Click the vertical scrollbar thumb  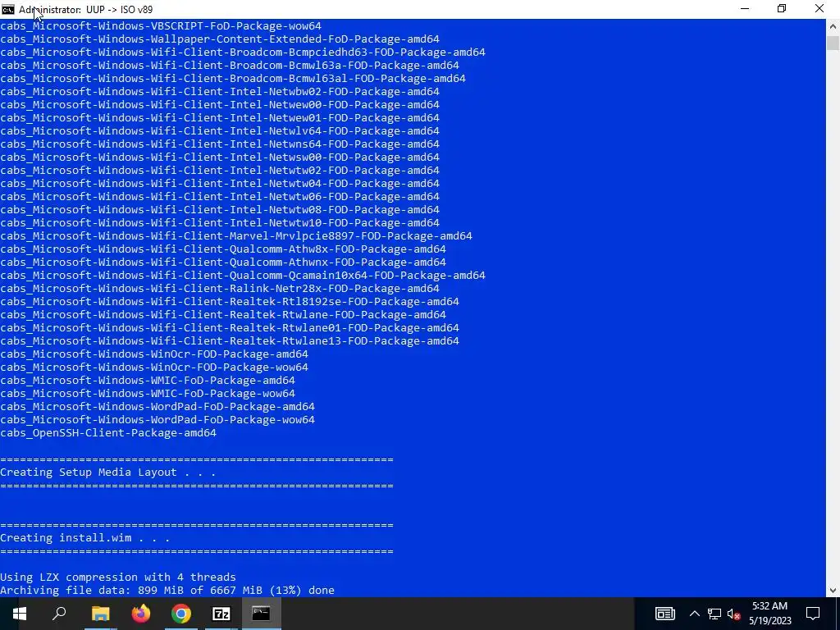[x=833, y=43]
